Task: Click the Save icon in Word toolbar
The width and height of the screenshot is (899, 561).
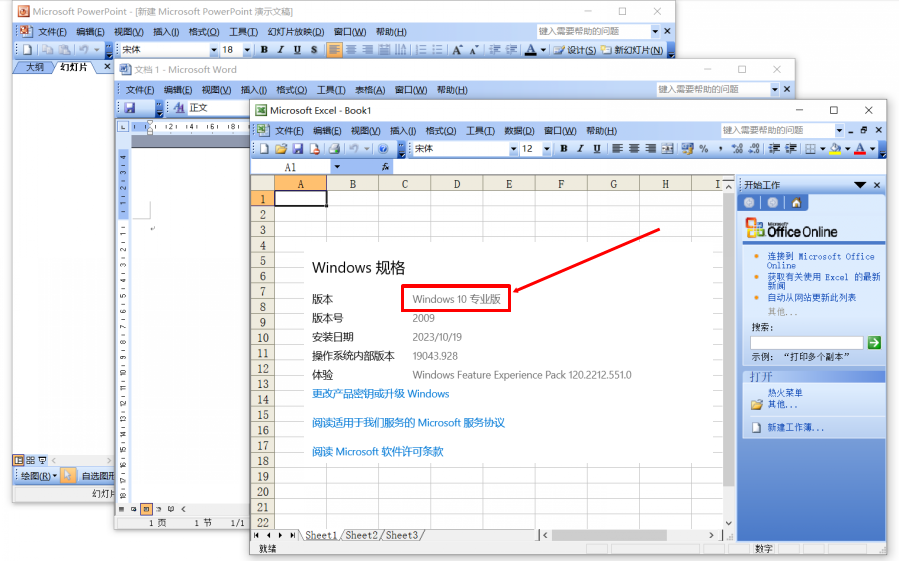Action: (x=130, y=108)
